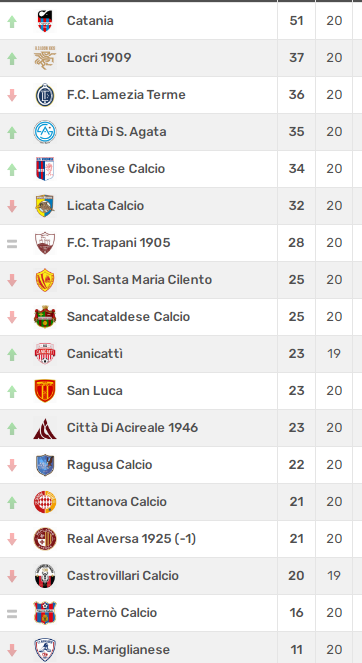Select the Real Aversa 1925 (-1) name
362x663 pixels.
point(132,539)
